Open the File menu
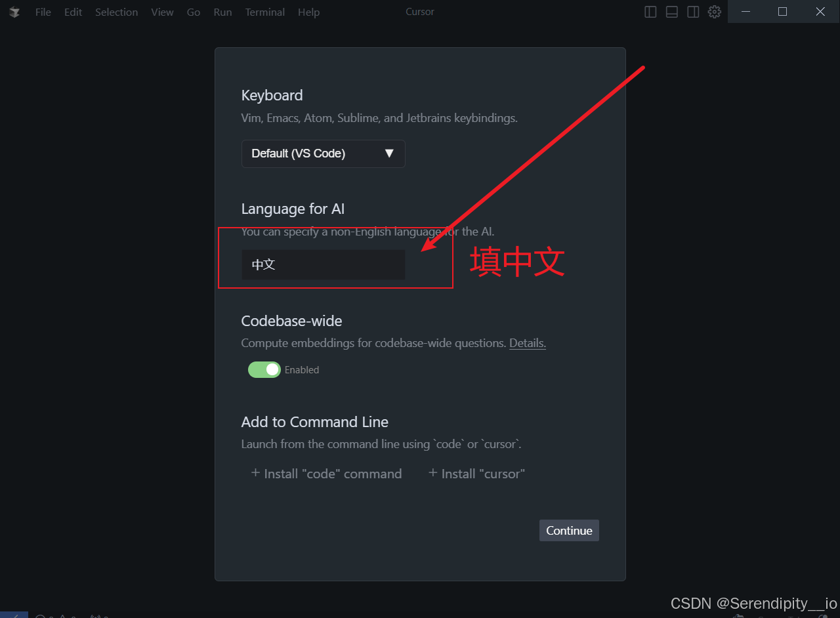This screenshot has height=618, width=840. pyautogui.click(x=43, y=12)
